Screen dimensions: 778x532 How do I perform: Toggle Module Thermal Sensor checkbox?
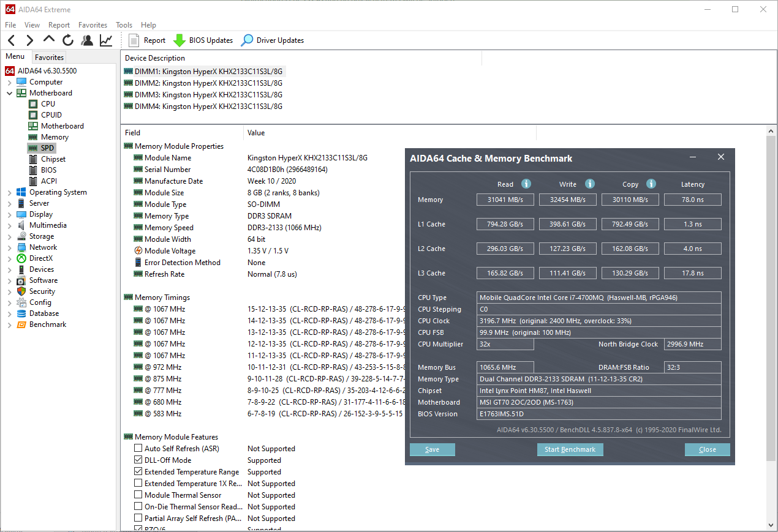click(138, 495)
